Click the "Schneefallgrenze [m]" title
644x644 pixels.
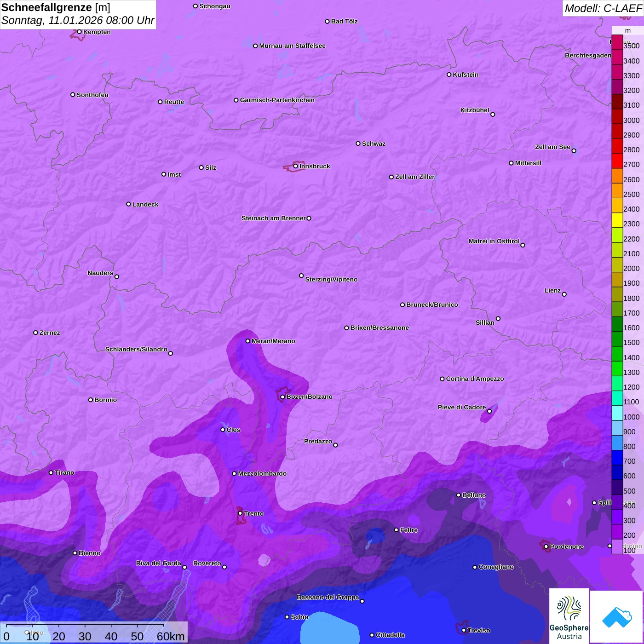(x=56, y=7)
